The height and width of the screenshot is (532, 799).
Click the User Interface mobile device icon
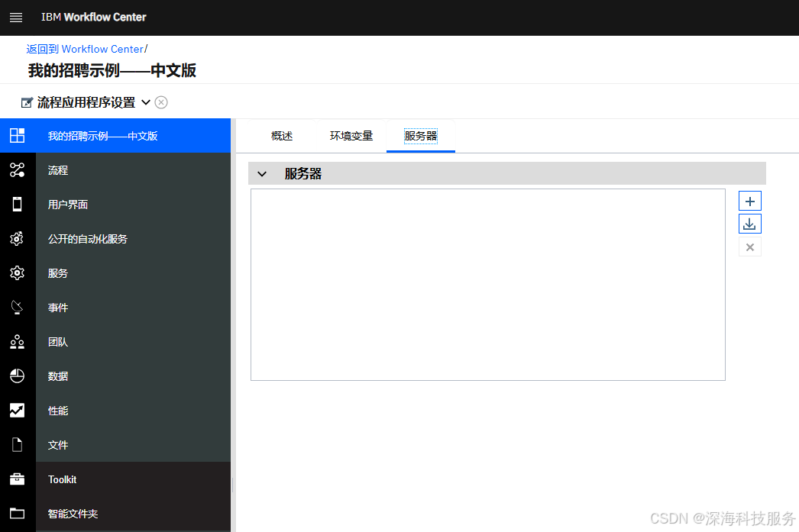(18, 204)
